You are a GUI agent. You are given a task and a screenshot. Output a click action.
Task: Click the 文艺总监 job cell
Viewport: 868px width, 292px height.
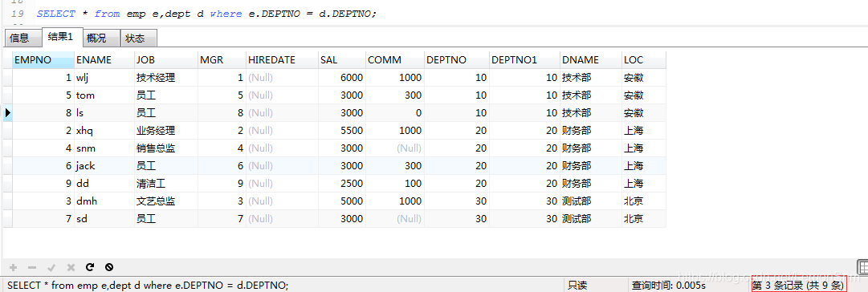pos(166,201)
